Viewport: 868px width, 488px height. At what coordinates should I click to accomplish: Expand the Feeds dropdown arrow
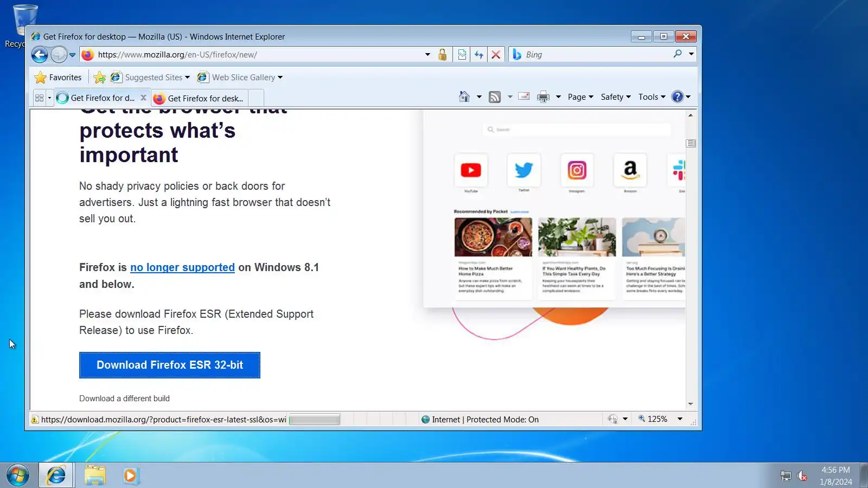[x=510, y=97]
